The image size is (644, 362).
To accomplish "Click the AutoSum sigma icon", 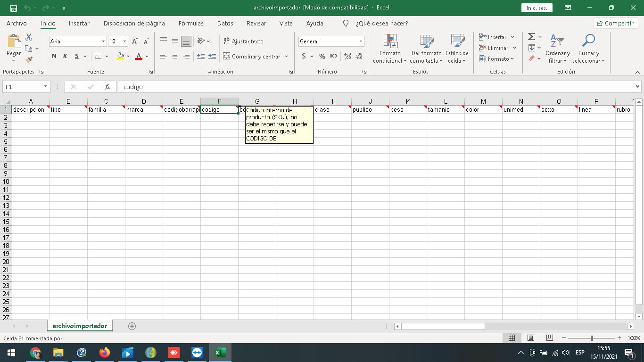I will (x=531, y=37).
